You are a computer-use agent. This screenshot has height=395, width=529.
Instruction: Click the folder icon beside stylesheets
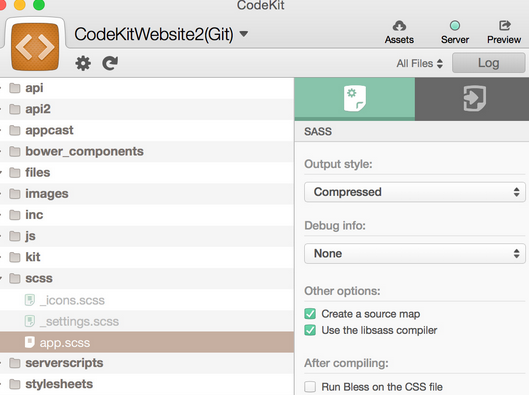(15, 384)
